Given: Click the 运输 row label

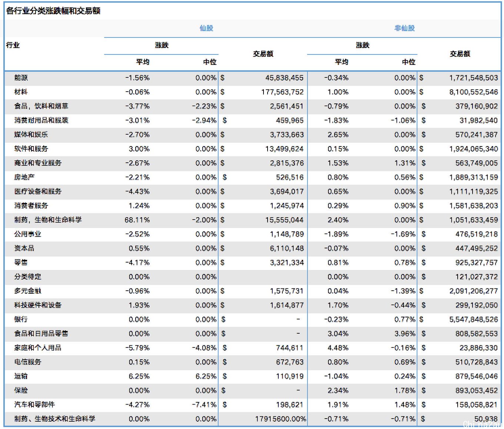Looking at the screenshot, I should pyautogui.click(x=21, y=376).
